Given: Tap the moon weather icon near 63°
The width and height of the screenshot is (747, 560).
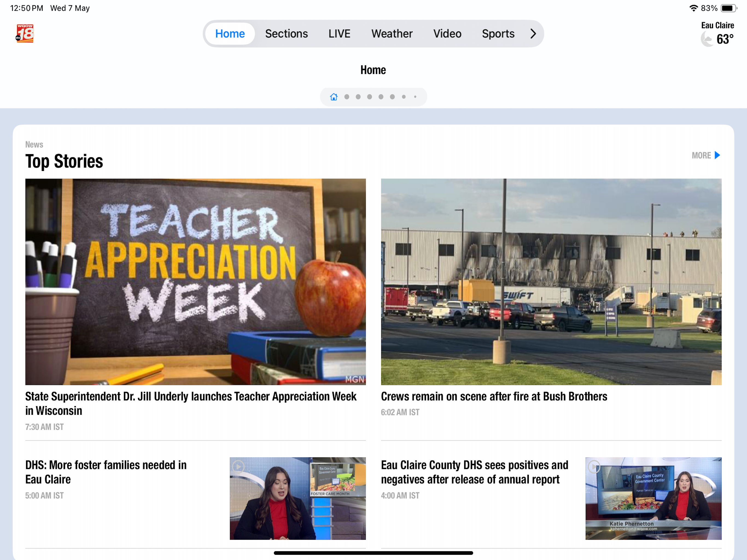Looking at the screenshot, I should (x=707, y=39).
